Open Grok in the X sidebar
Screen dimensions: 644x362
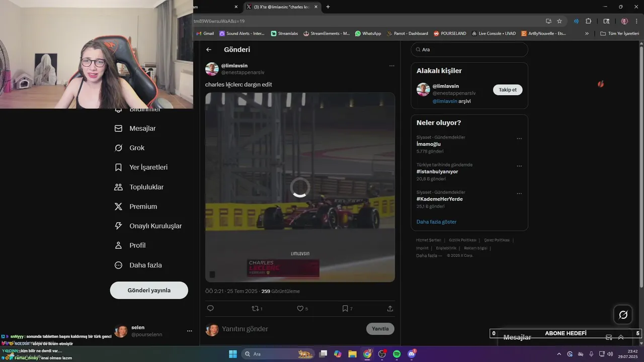(130, 148)
